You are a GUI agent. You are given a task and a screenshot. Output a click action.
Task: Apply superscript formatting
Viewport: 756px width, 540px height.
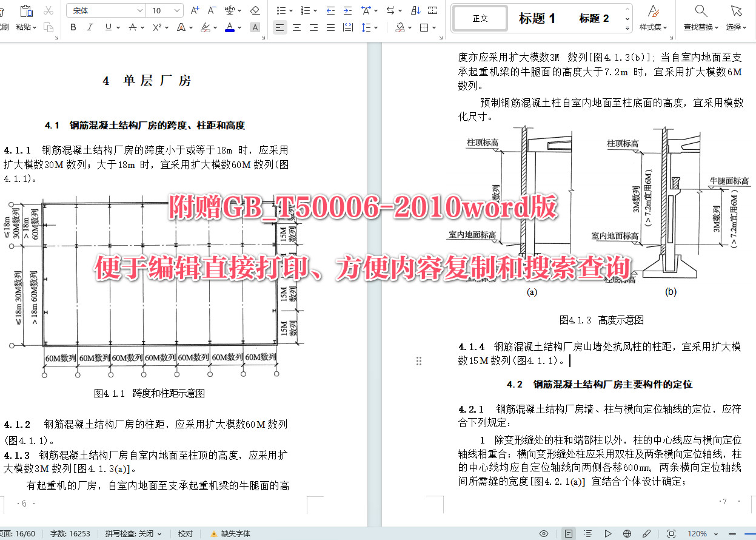[x=157, y=27]
